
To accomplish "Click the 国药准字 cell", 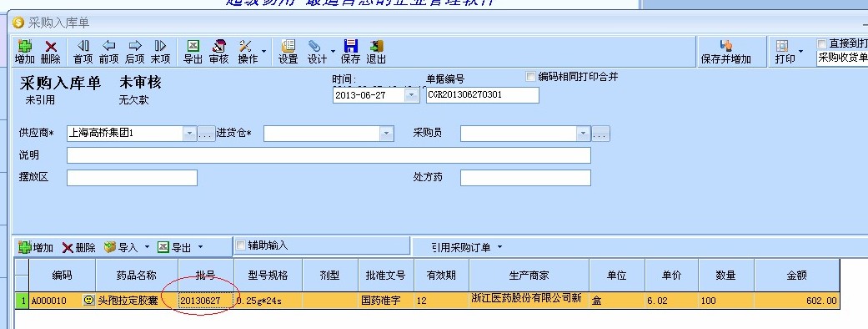I will click(x=386, y=301).
